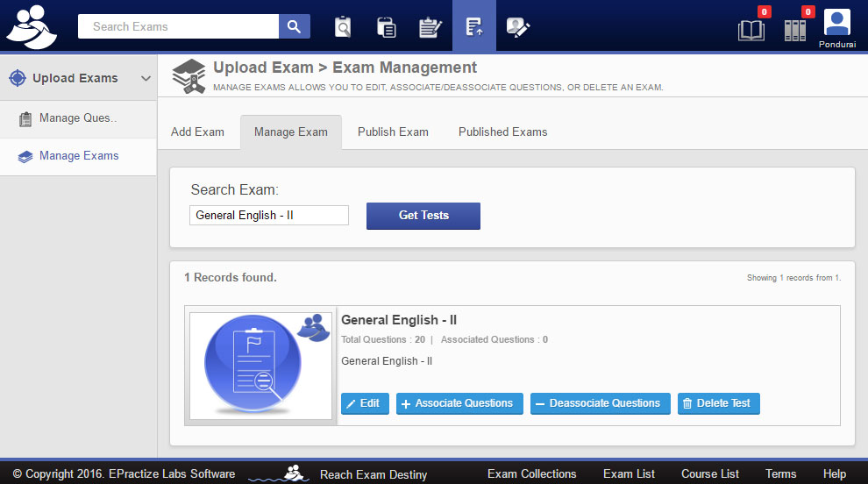
Task: Click the Search Exam input field
Action: click(268, 216)
